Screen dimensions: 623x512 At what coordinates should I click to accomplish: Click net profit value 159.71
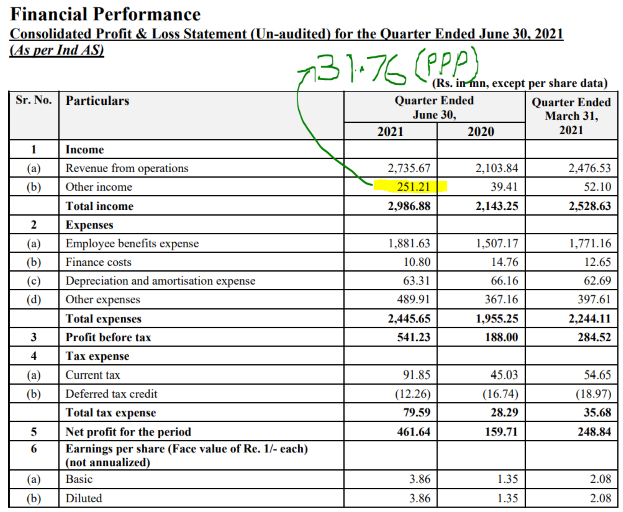tap(501, 432)
